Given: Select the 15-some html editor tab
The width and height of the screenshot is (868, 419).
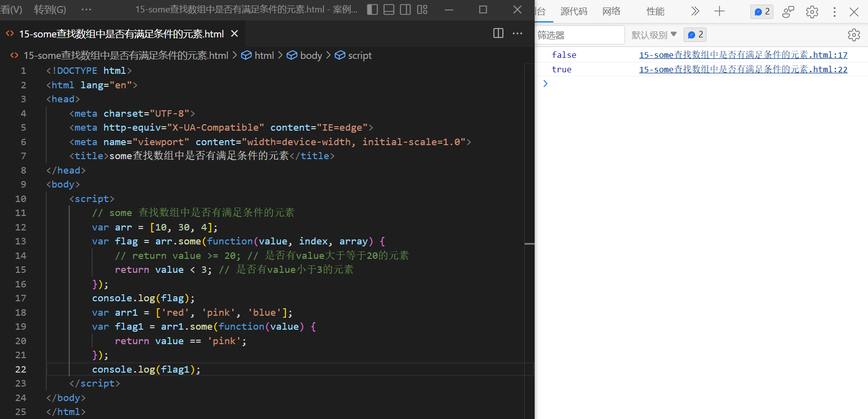Looking at the screenshot, I should point(123,33).
